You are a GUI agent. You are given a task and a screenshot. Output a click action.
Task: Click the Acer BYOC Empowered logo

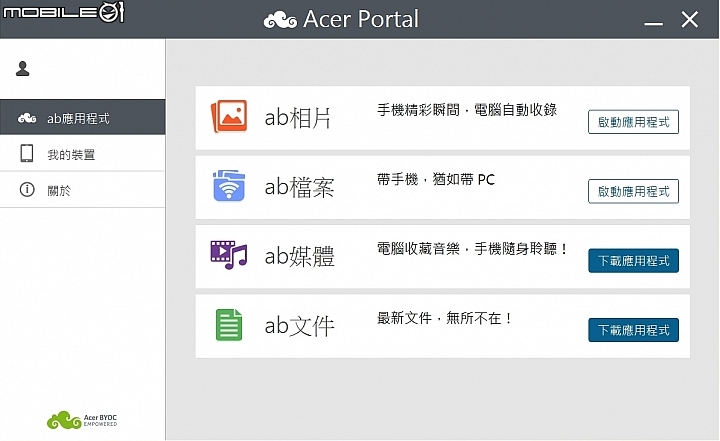(x=82, y=420)
